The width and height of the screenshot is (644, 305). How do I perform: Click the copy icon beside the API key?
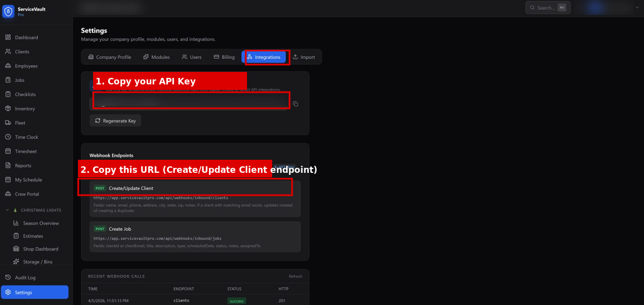point(295,104)
